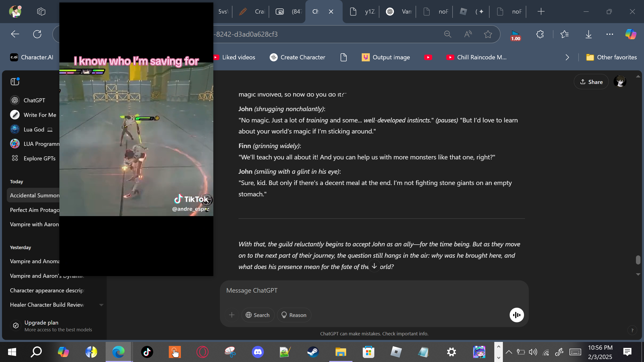Click Upgrade plan
Screen dimensions: 644x362
pyautogui.click(x=51, y=326)
